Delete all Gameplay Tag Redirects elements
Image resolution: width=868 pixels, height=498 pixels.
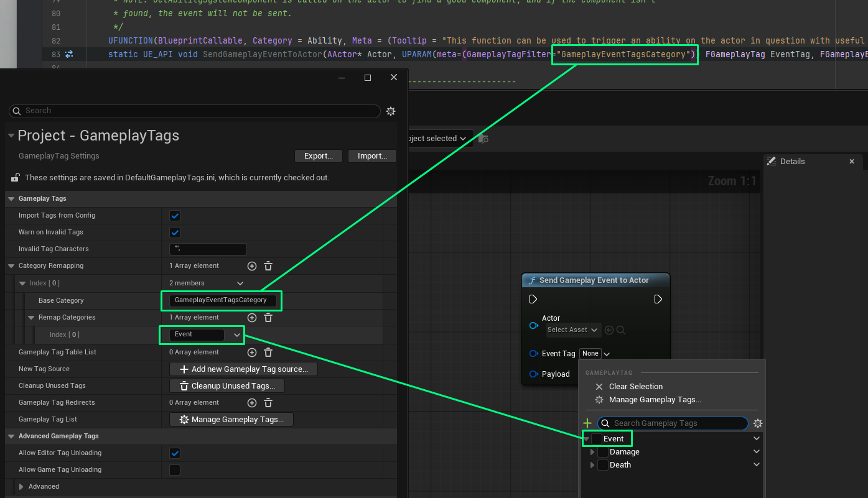tap(268, 403)
